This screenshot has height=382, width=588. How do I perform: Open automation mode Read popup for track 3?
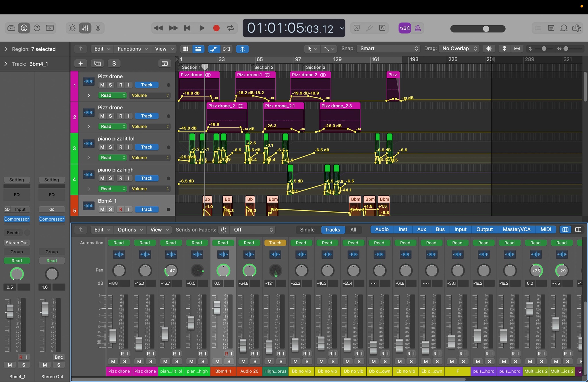[112, 158]
